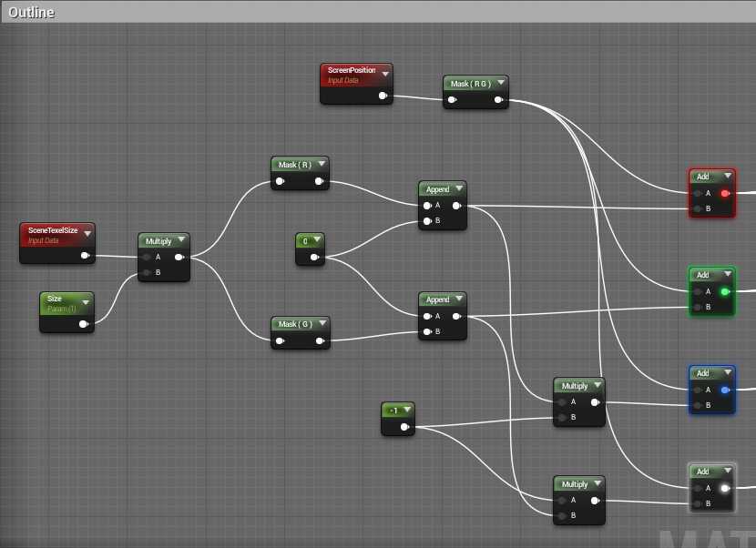
Task: Expand arrow on Multiply feeding grey Add node
Action: tap(598, 483)
